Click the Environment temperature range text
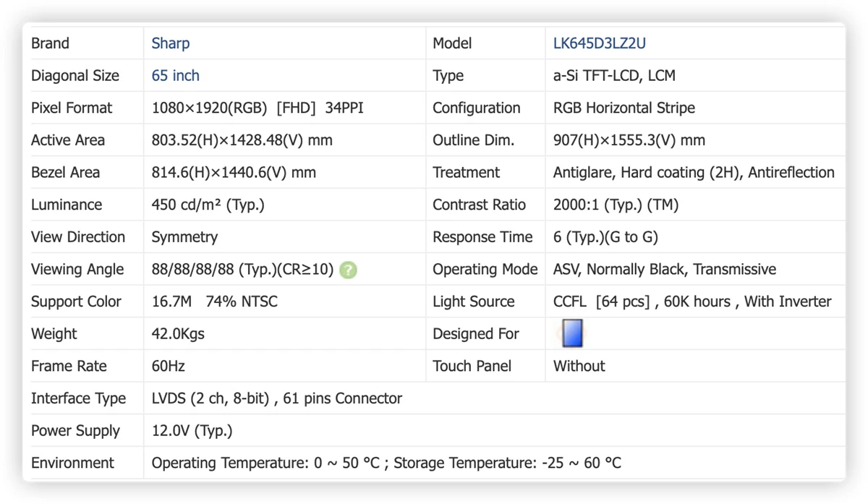 pyautogui.click(x=386, y=463)
